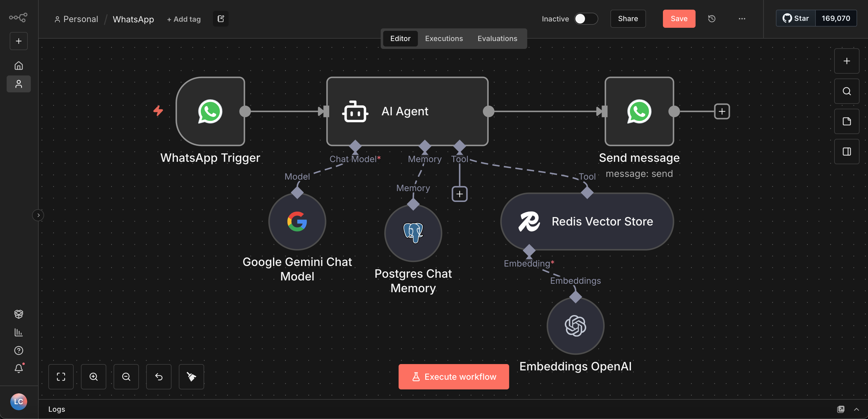The image size is (868, 419).
Task: Open the Embeddings OpenAI node
Action: click(575, 326)
